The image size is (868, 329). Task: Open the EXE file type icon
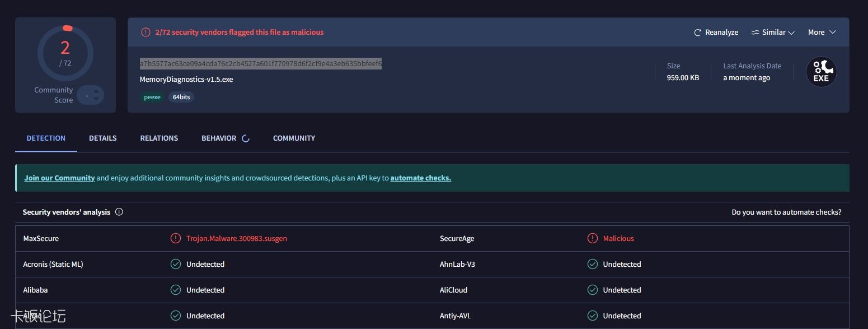pos(820,72)
